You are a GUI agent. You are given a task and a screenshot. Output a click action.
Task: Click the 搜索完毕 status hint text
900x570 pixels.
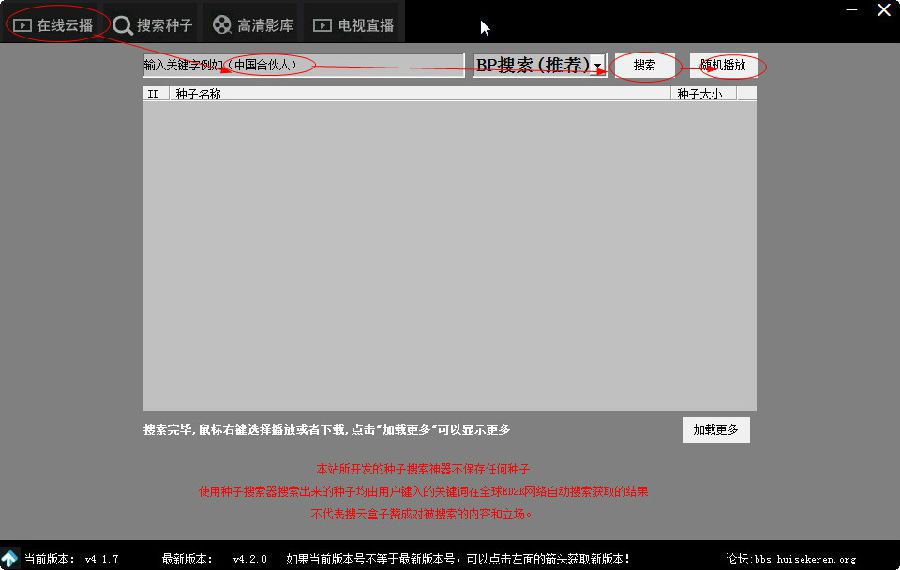point(326,430)
